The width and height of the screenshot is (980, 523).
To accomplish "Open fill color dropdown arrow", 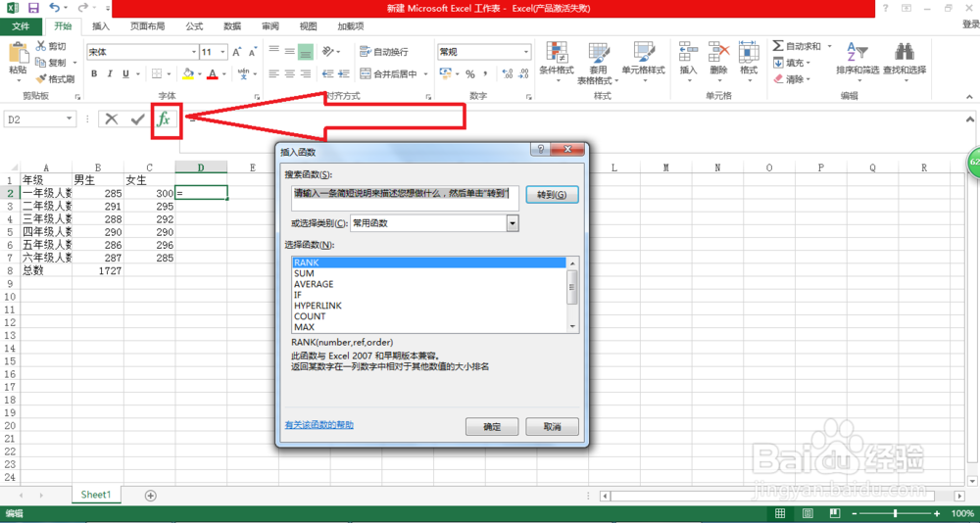I will tap(199, 74).
